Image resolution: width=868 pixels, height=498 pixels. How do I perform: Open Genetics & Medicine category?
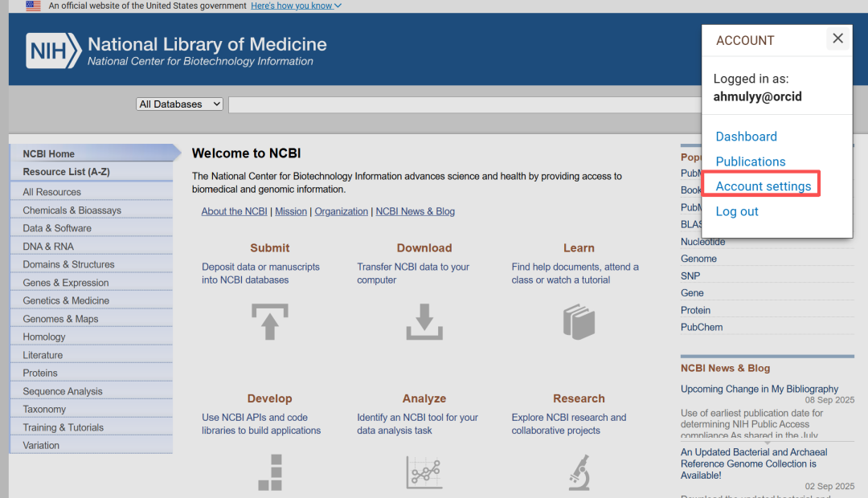(92, 300)
